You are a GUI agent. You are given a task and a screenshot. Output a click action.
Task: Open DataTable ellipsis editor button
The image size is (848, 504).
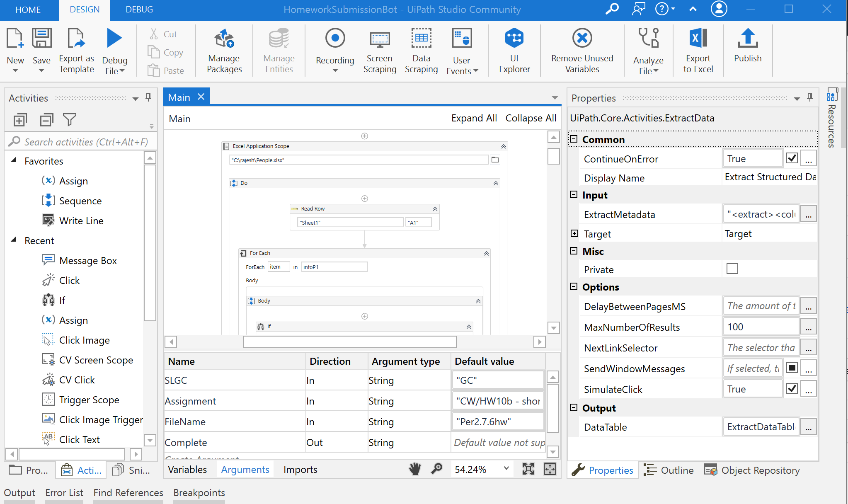[x=808, y=427]
